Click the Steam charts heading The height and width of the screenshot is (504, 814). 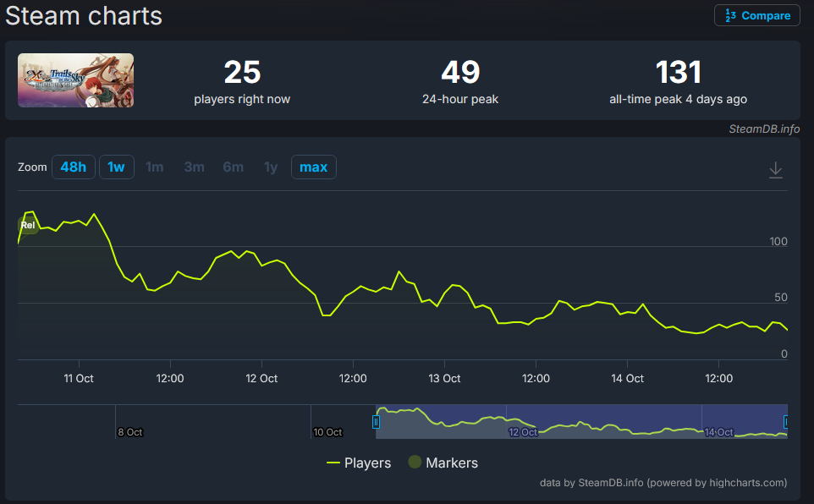84,16
